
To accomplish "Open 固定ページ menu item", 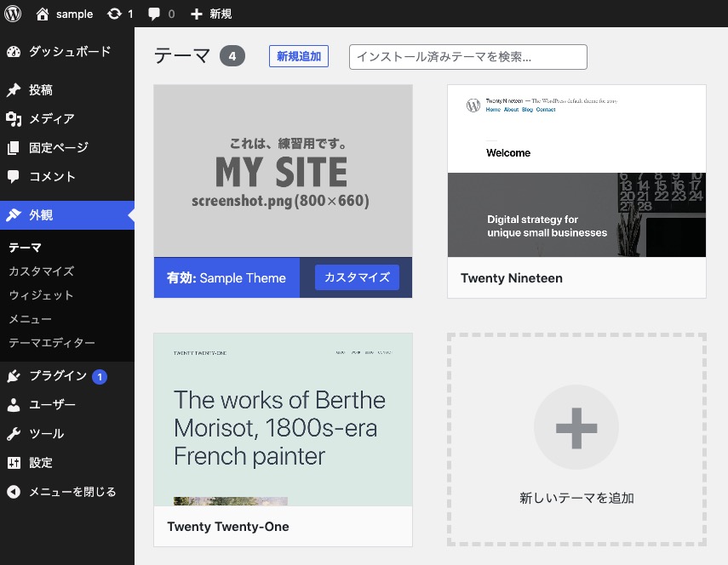I will [67, 148].
